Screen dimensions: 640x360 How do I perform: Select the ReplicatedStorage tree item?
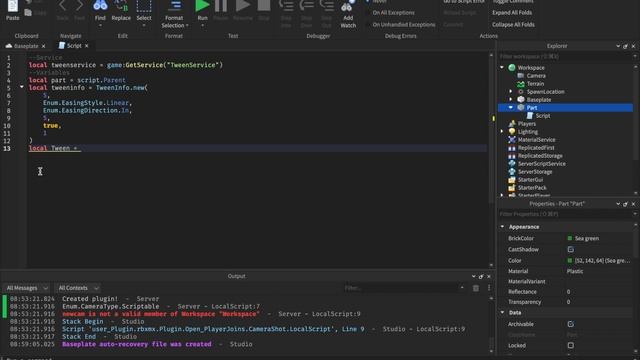540,156
